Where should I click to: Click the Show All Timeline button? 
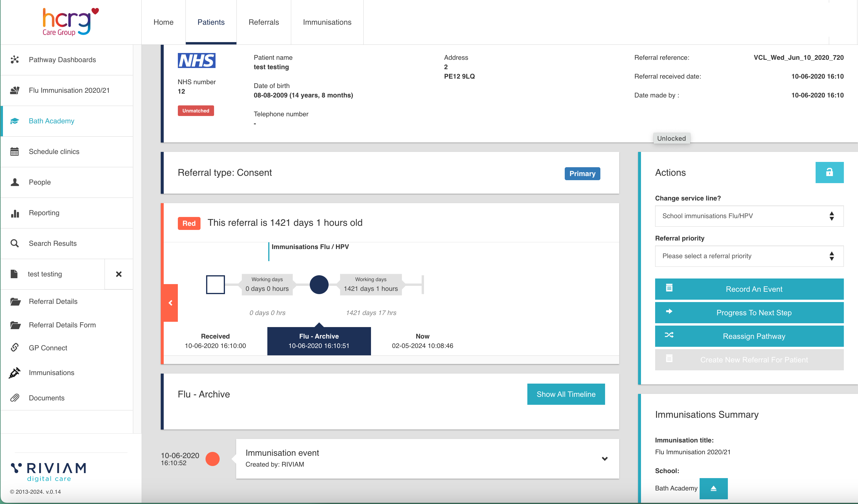point(566,394)
